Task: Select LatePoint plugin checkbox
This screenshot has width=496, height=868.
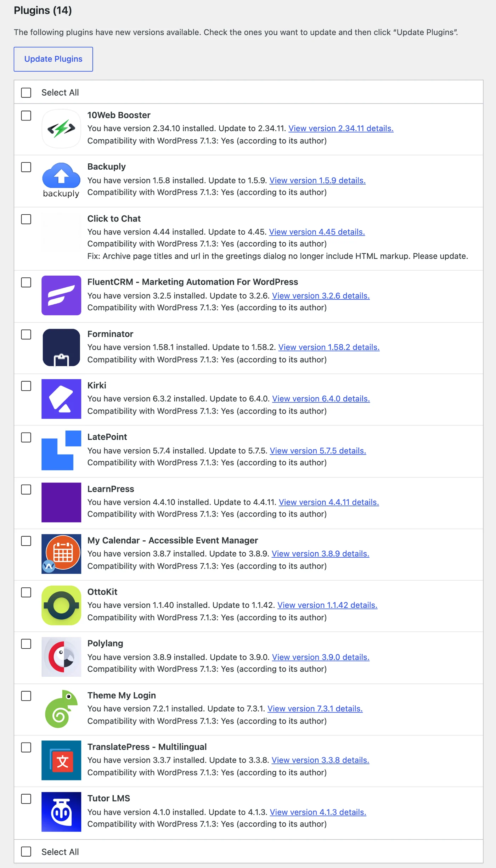Action: 26,438
